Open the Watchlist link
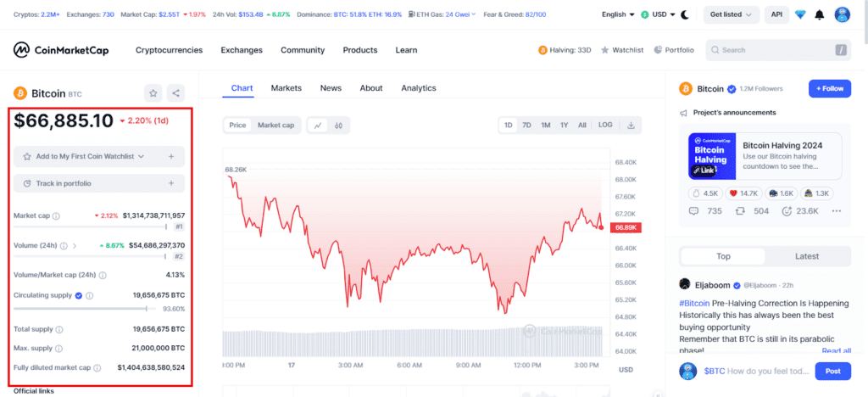 [622, 50]
